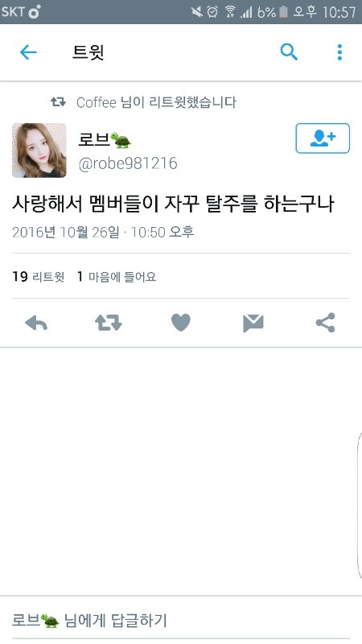Open 로브 profile picture
362x644 pixels.
(x=39, y=151)
